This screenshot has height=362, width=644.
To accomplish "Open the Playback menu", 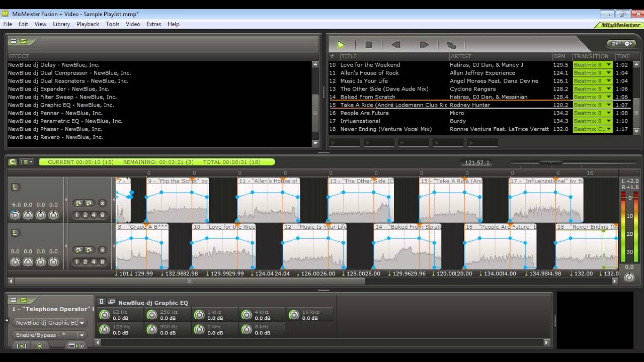I will 88,24.
